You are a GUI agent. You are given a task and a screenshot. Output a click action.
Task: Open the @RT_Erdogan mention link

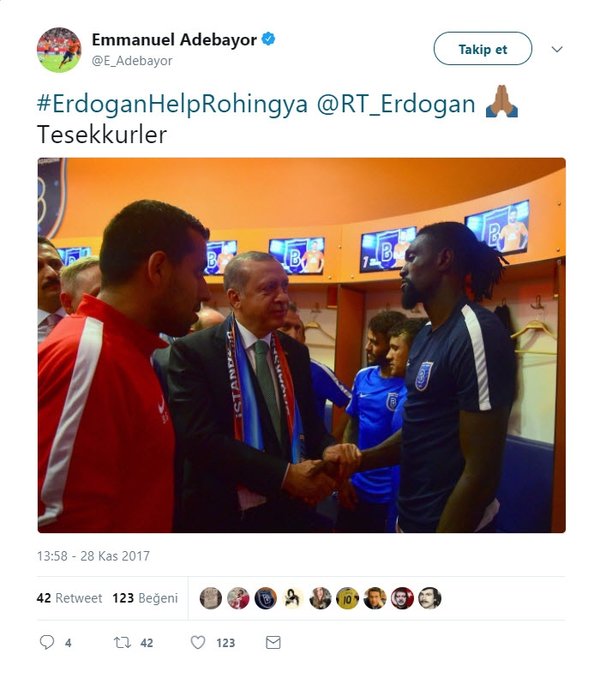(396, 104)
